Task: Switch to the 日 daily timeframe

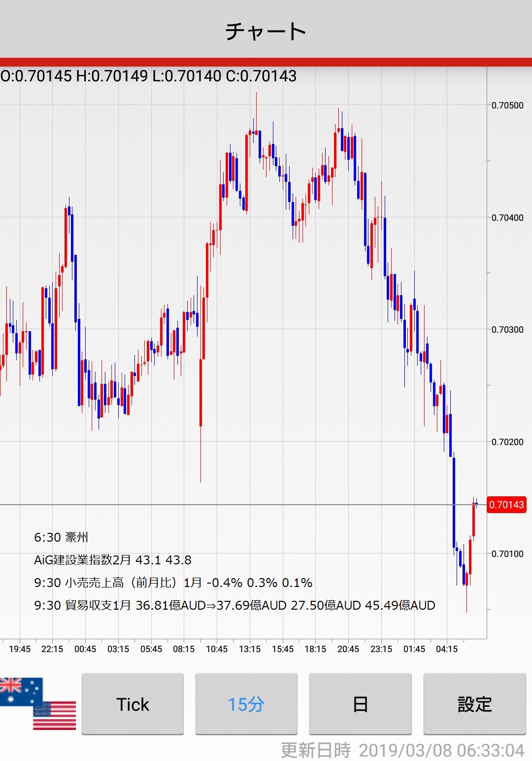Action: click(360, 704)
